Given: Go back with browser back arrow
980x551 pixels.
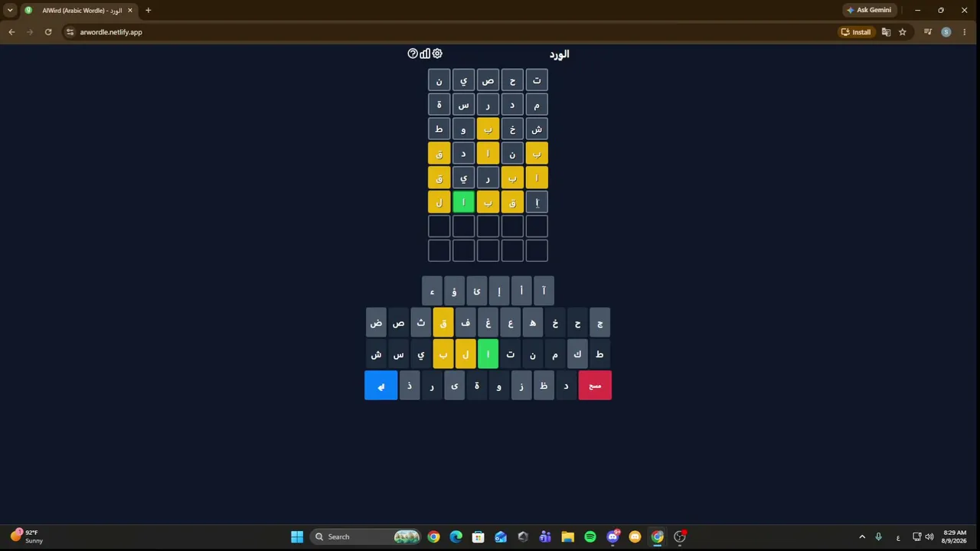Looking at the screenshot, I should [11, 32].
